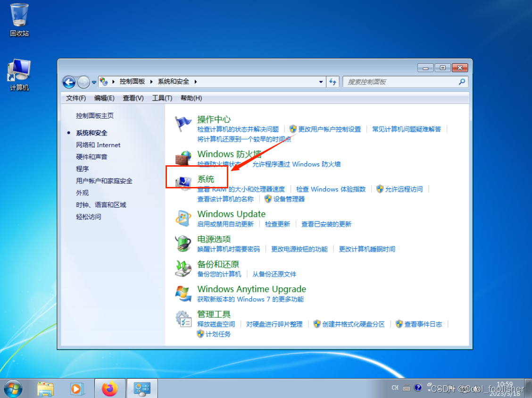The width and height of the screenshot is (532, 398).
Task: Open the Windows Anytime Upgrade flag icon
Action: 183,293
